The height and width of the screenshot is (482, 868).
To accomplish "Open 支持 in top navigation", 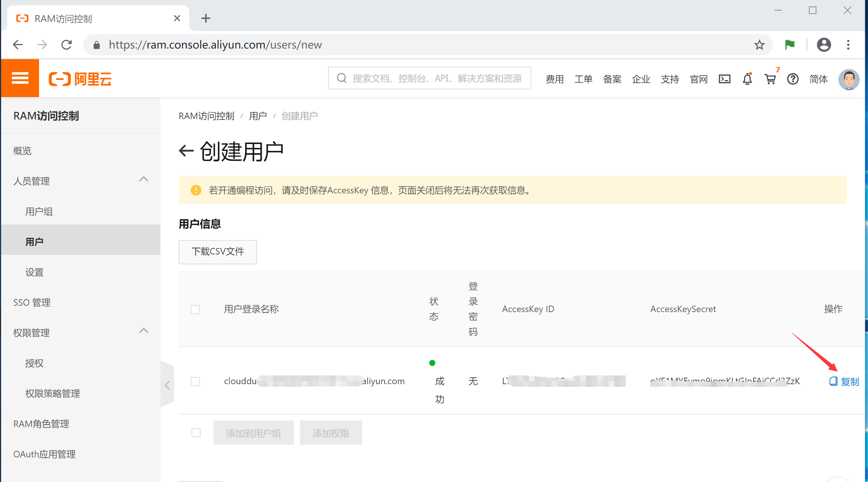I will click(670, 79).
